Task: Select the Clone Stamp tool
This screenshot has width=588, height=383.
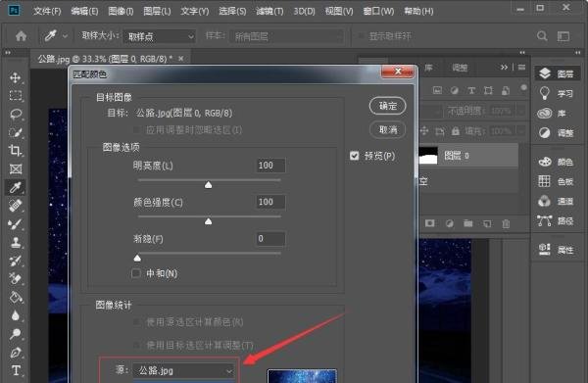Action: click(x=16, y=243)
